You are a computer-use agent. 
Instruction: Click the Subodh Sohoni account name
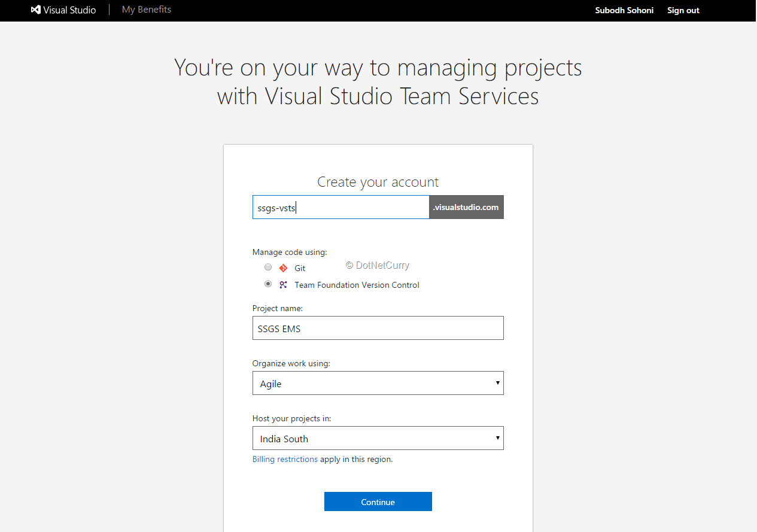(624, 10)
